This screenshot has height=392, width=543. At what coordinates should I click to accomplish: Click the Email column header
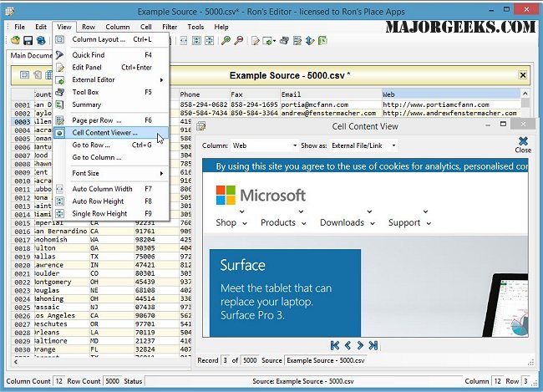[x=331, y=94]
